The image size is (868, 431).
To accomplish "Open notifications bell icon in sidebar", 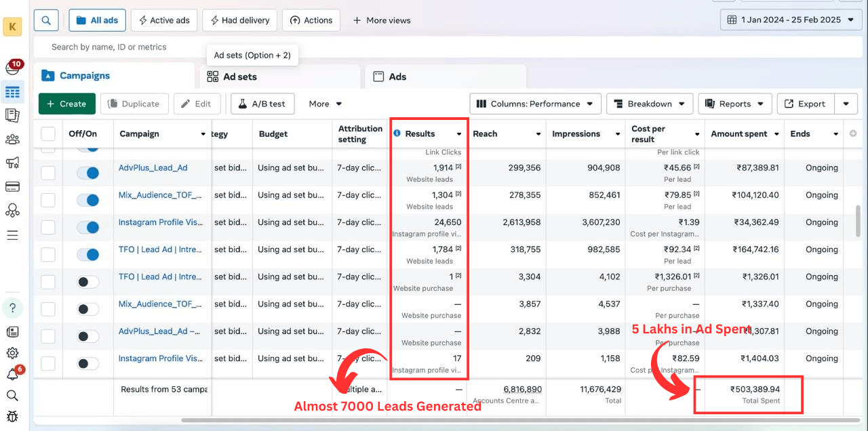I will (12, 374).
